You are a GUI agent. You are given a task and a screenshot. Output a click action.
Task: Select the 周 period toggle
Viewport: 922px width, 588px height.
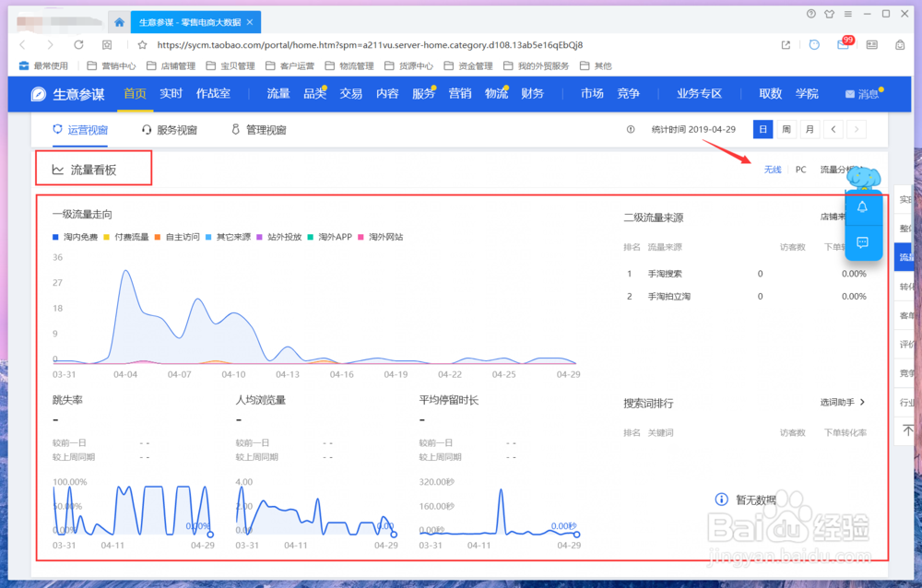pos(786,129)
